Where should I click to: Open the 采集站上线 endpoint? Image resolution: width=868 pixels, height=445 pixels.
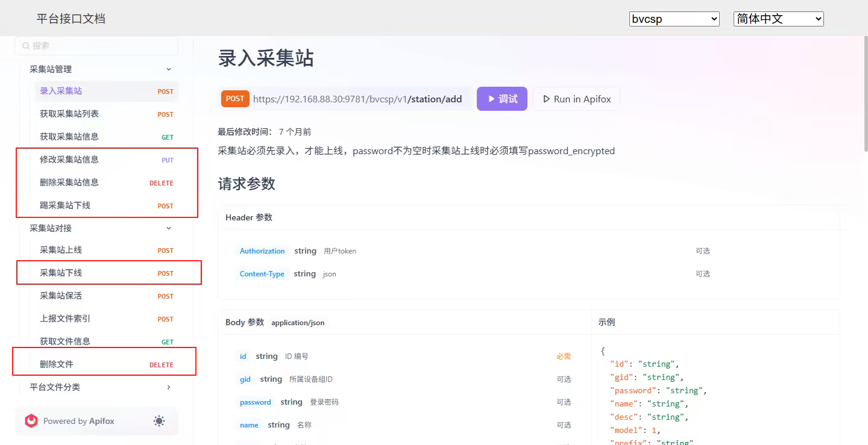pos(61,250)
